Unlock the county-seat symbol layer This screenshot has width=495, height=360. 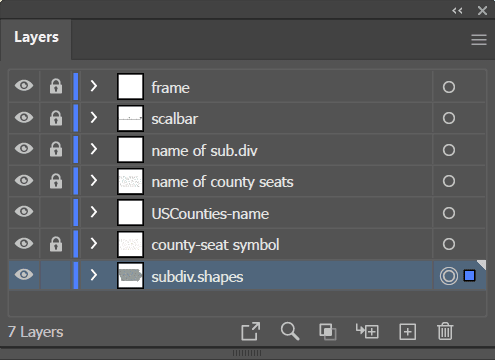pyautogui.click(x=56, y=244)
